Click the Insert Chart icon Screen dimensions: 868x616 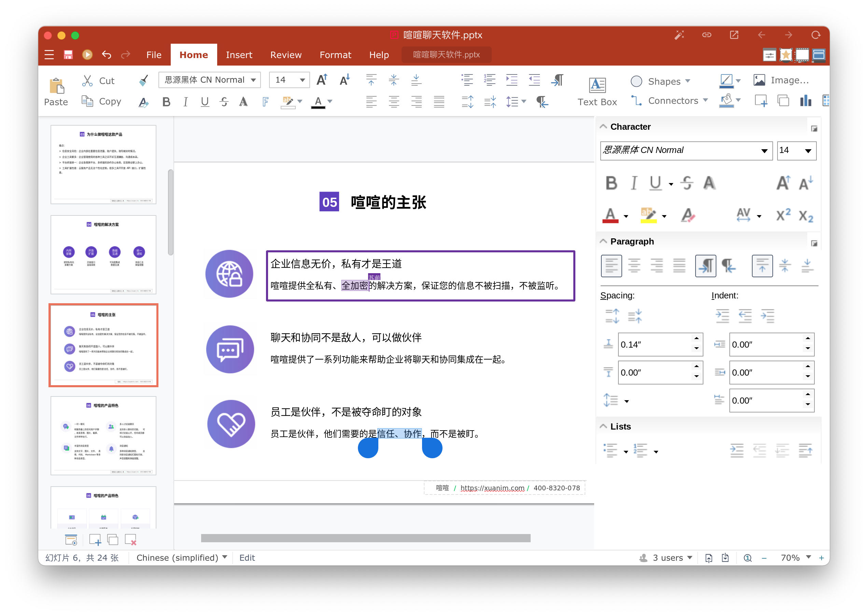806,101
